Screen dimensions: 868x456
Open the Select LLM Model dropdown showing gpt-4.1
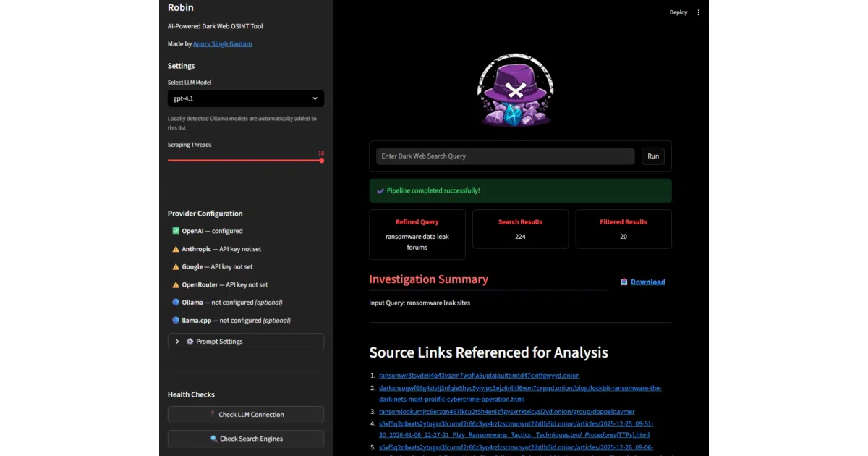click(246, 98)
